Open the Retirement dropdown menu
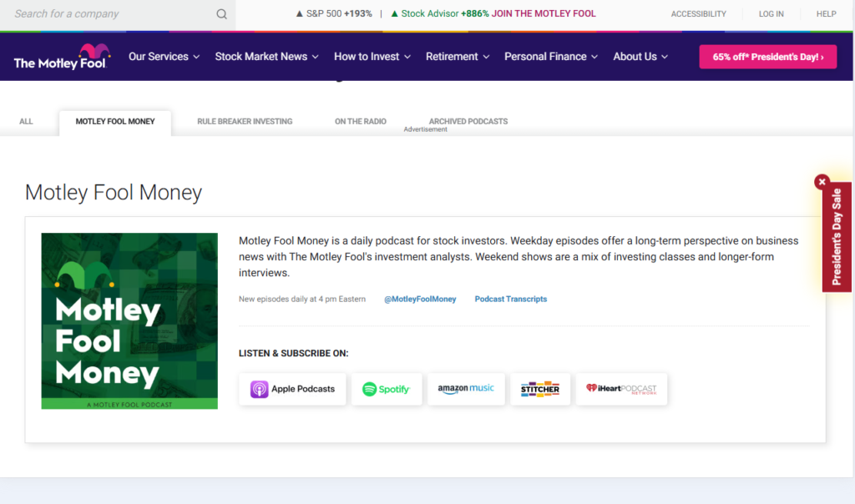Viewport: 855px width, 504px height. click(x=452, y=57)
